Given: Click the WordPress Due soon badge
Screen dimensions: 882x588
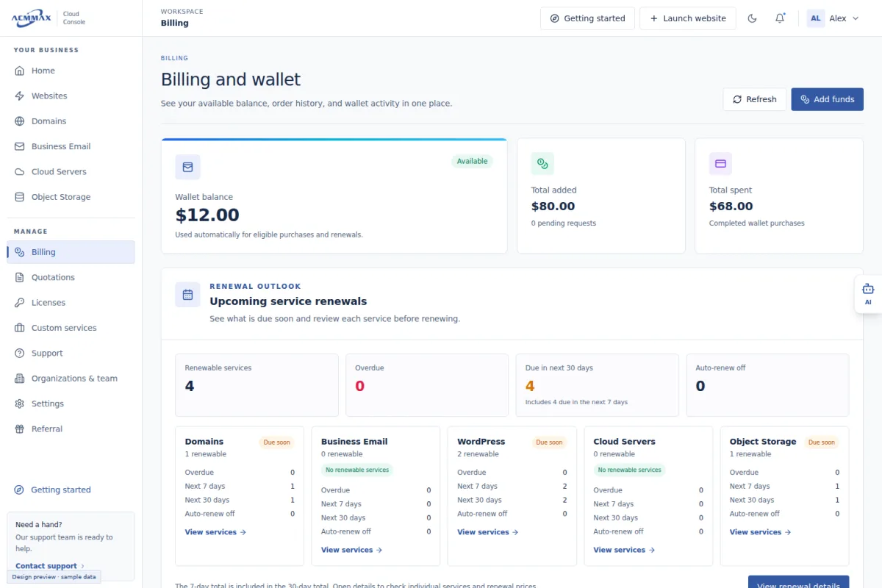Looking at the screenshot, I should pos(549,442).
